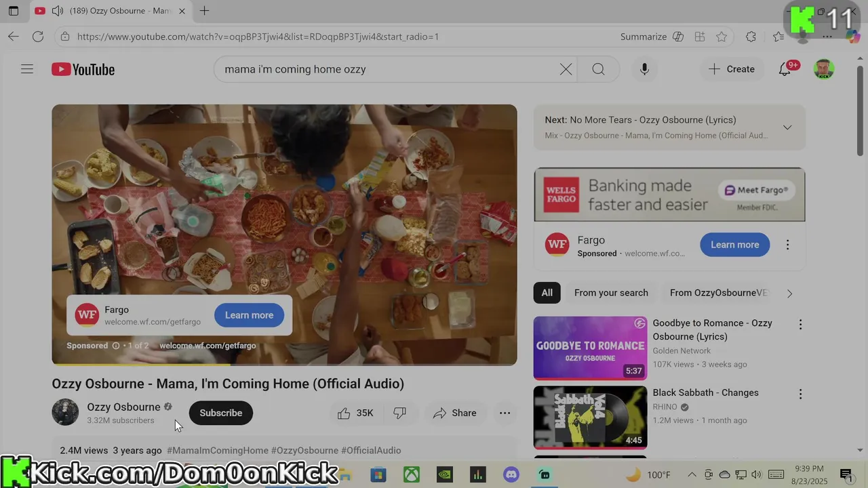
Task: Open the #OzzyOsbourne hashtag link
Action: point(304,450)
